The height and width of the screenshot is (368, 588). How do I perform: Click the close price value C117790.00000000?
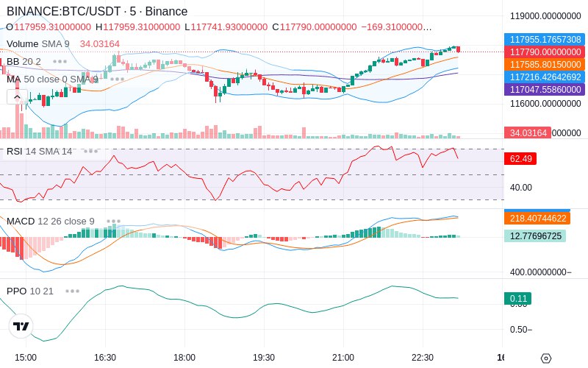[x=315, y=27]
